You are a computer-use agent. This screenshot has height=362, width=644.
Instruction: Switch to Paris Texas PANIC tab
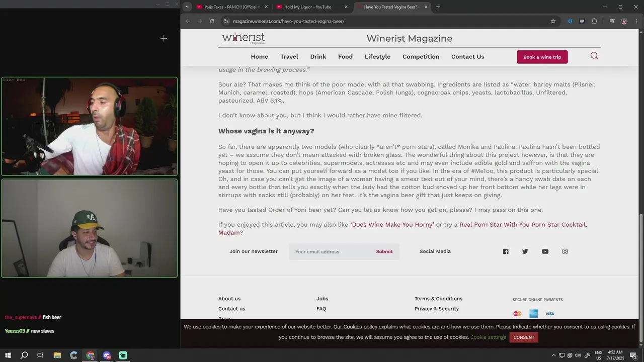(231, 7)
